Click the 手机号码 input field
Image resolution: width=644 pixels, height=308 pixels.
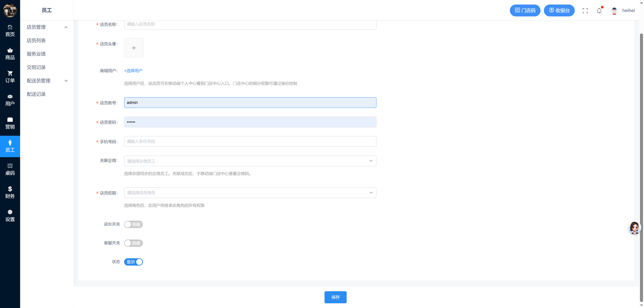250,141
